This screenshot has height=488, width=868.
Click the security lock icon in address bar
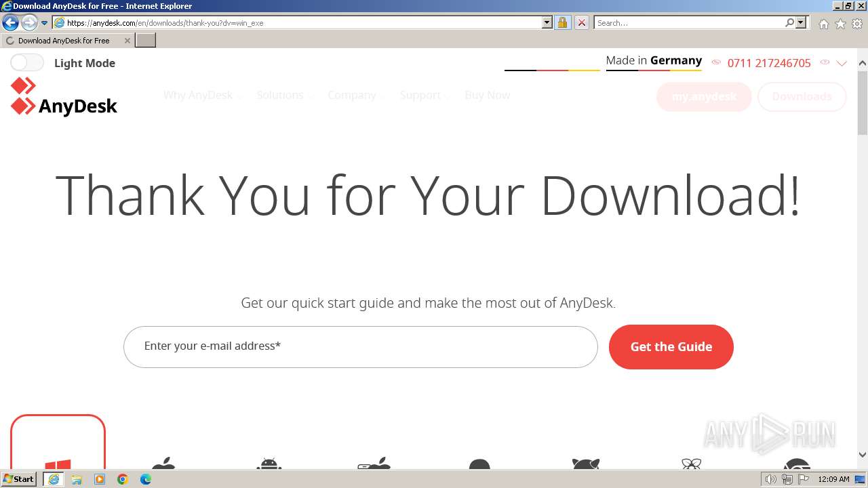[x=562, y=22]
